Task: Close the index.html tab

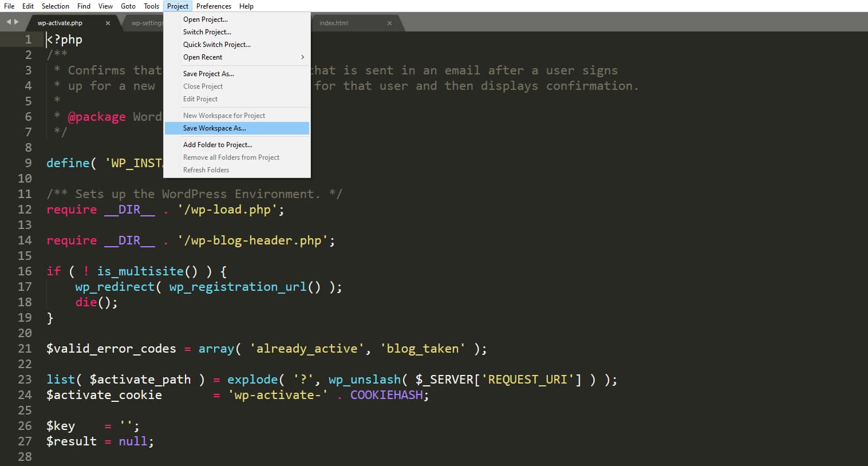Action: tap(389, 23)
